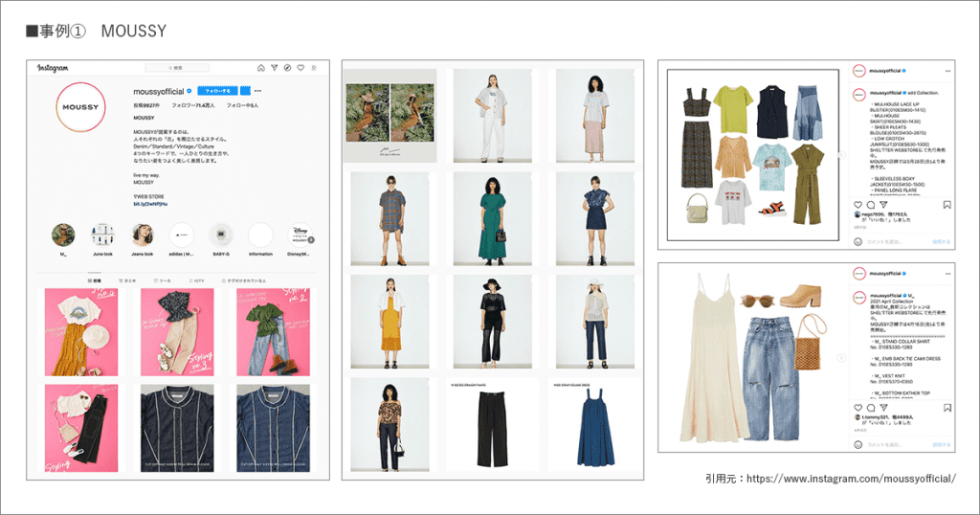Click 投稿する on add Collection post
The height and width of the screenshot is (515, 980).
942,241
